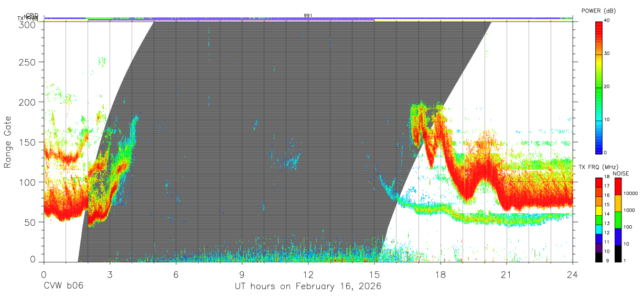
Task: Click the 'NOISE' legend title
Action: tap(620, 173)
